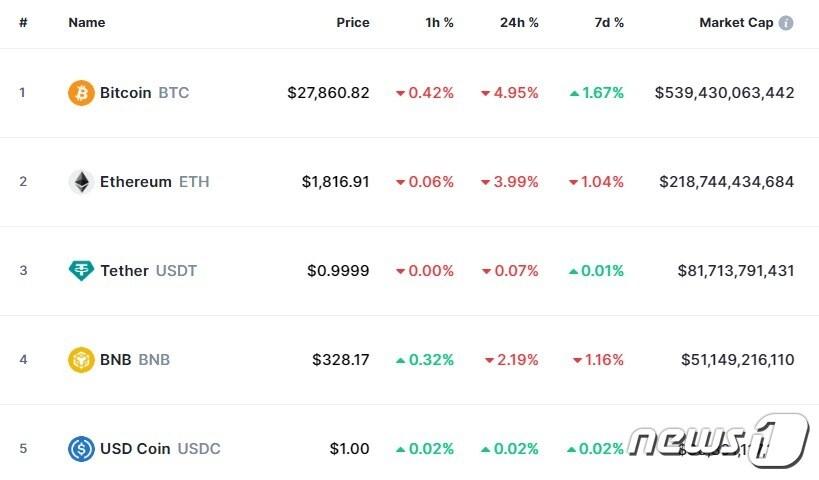Open the Ethereum ETH name link

[154, 182]
